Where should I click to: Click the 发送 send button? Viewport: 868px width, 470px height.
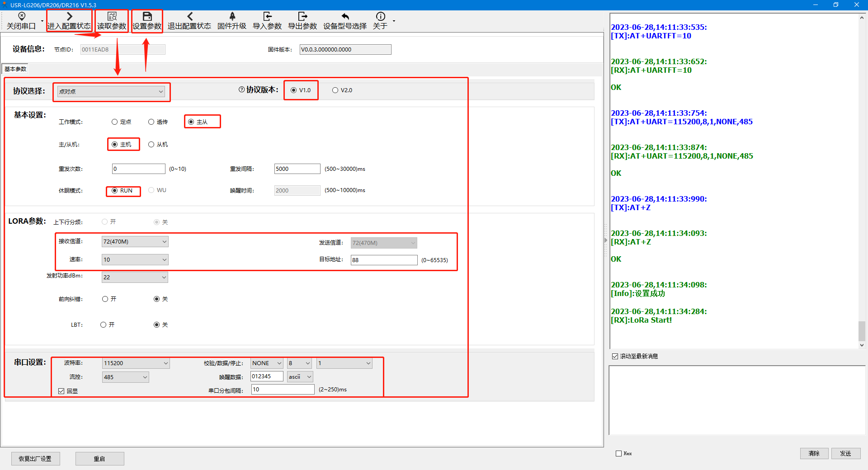coord(845,453)
